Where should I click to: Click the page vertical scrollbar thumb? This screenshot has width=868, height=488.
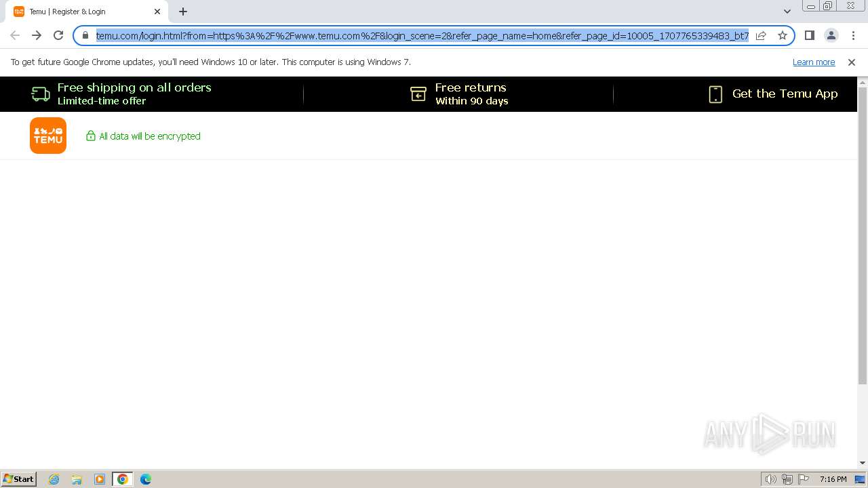click(863, 235)
